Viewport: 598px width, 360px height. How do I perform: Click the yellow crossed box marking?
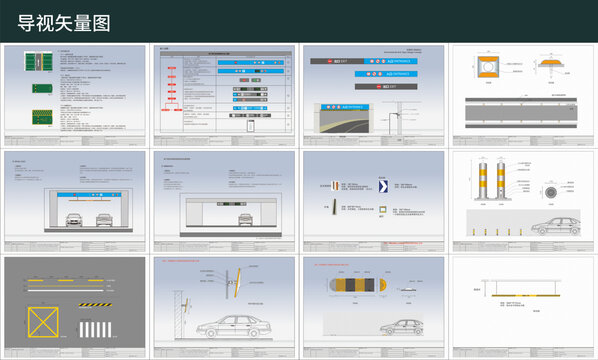43,322
